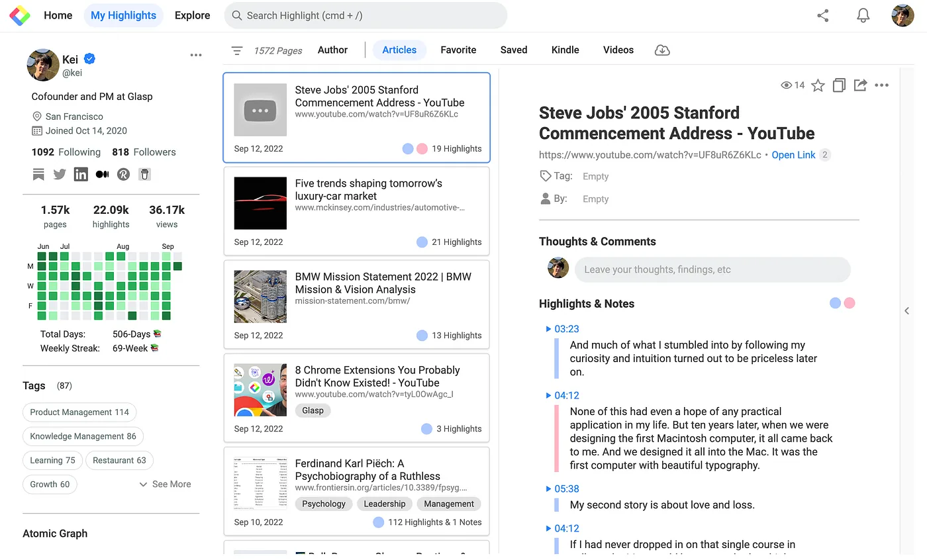The image size is (927, 560).
Task: Open the Videos tab
Action: click(x=618, y=50)
